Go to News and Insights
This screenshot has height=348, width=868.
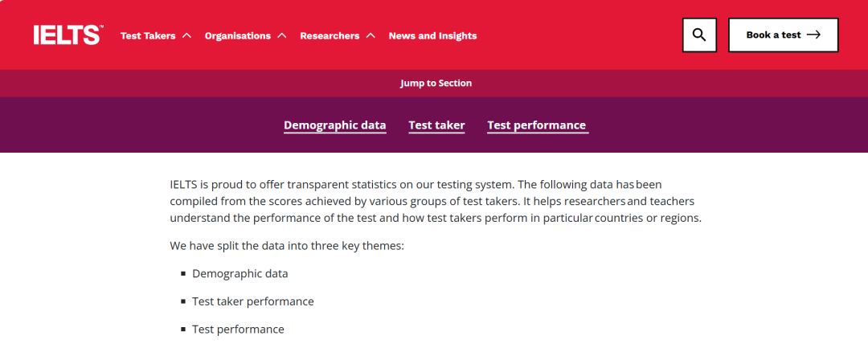pyautogui.click(x=432, y=36)
